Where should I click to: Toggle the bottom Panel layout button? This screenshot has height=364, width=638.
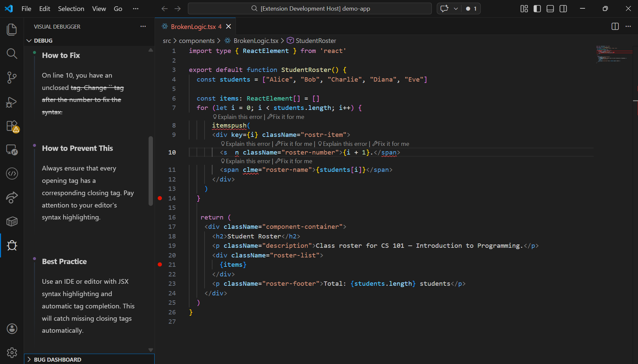550,9
